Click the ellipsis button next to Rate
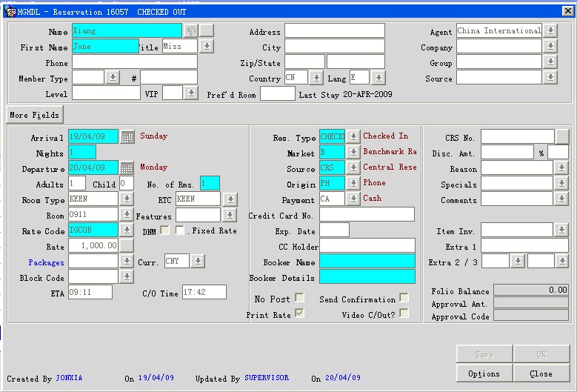The width and height of the screenshot is (577, 392). click(x=127, y=246)
